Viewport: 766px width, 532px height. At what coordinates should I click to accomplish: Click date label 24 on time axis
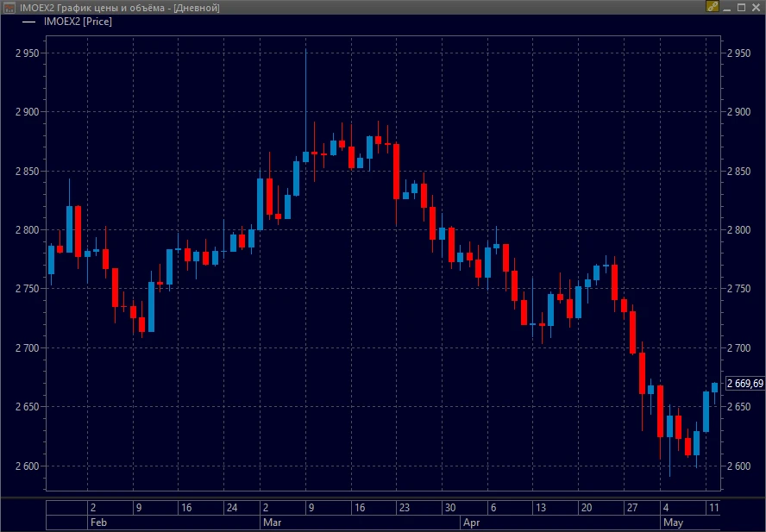[x=232, y=508]
